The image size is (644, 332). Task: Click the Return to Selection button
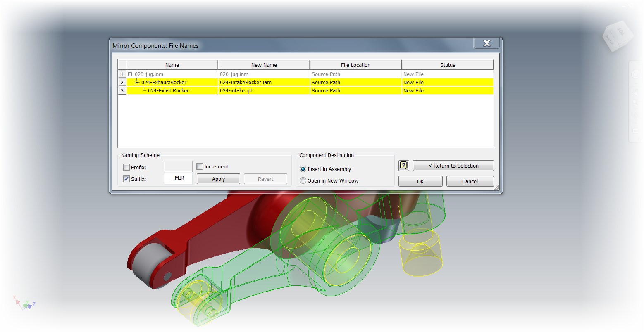click(453, 165)
